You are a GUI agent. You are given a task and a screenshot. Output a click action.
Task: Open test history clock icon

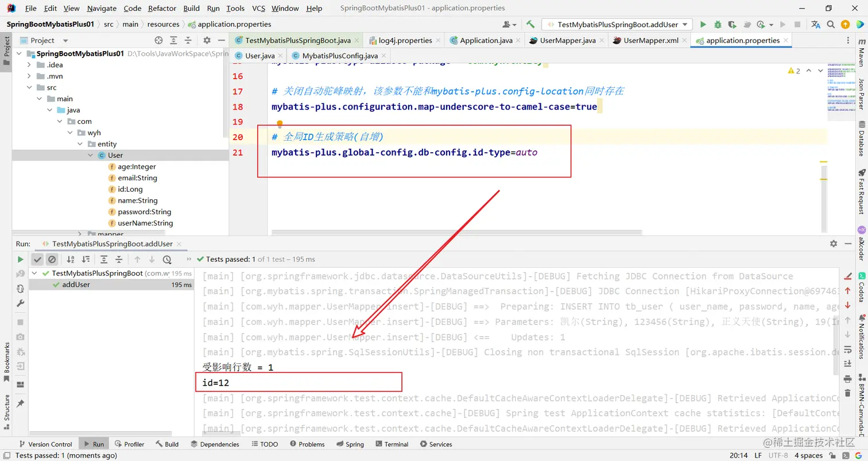click(167, 259)
